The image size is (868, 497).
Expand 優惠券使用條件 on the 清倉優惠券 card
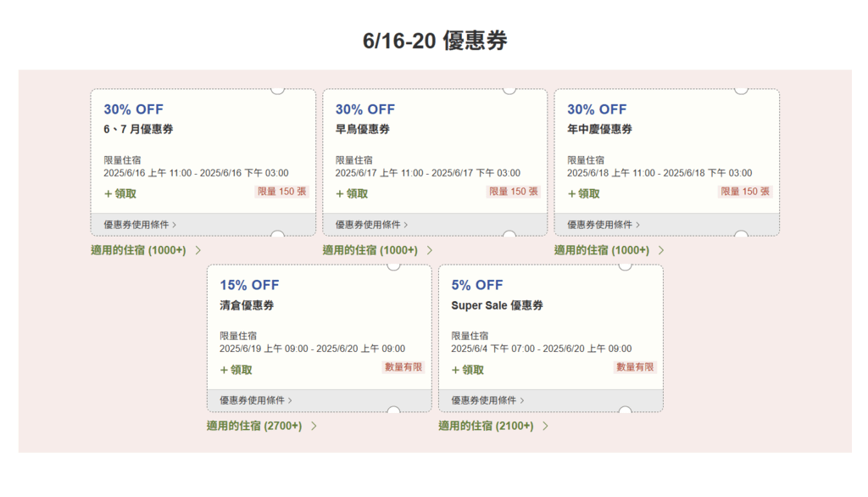(x=256, y=400)
